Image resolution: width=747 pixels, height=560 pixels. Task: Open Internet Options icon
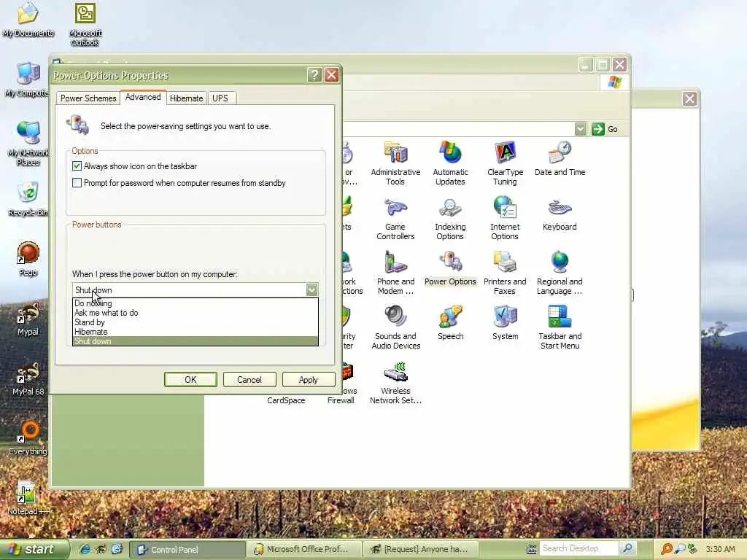(505, 218)
